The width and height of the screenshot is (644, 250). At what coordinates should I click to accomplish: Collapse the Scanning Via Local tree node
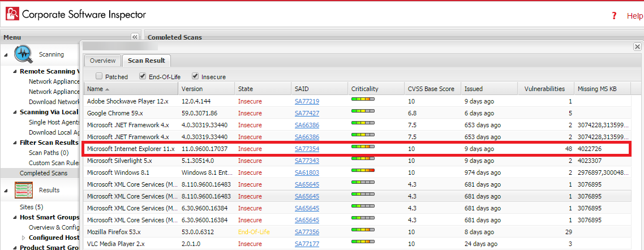pyautogui.click(x=15, y=112)
